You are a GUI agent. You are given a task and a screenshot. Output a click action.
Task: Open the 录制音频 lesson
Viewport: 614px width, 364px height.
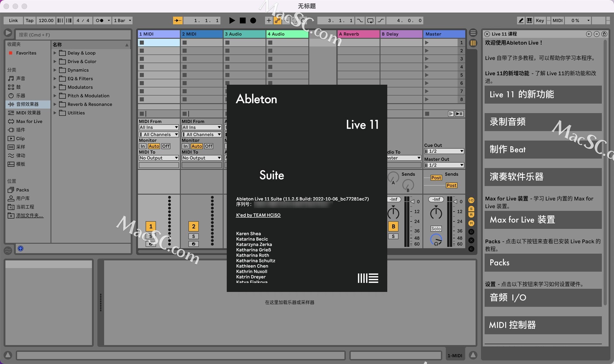point(543,122)
